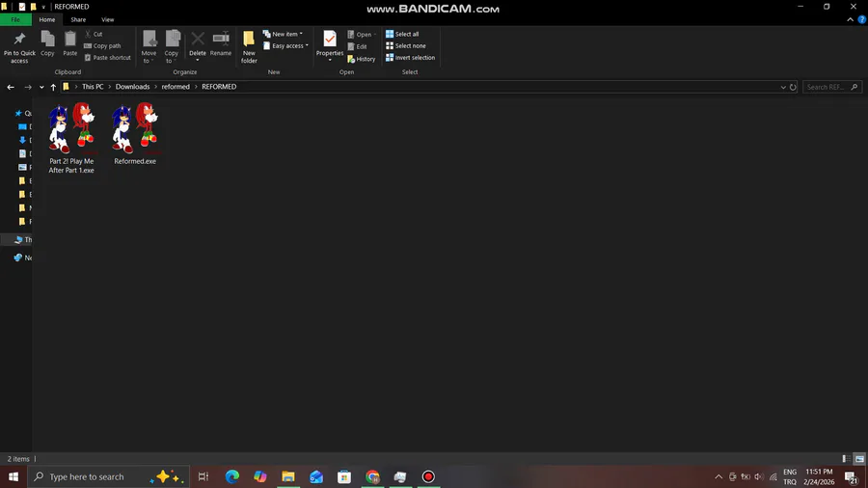Open the Easy access dropdown
The height and width of the screenshot is (488, 868).
coord(285,46)
